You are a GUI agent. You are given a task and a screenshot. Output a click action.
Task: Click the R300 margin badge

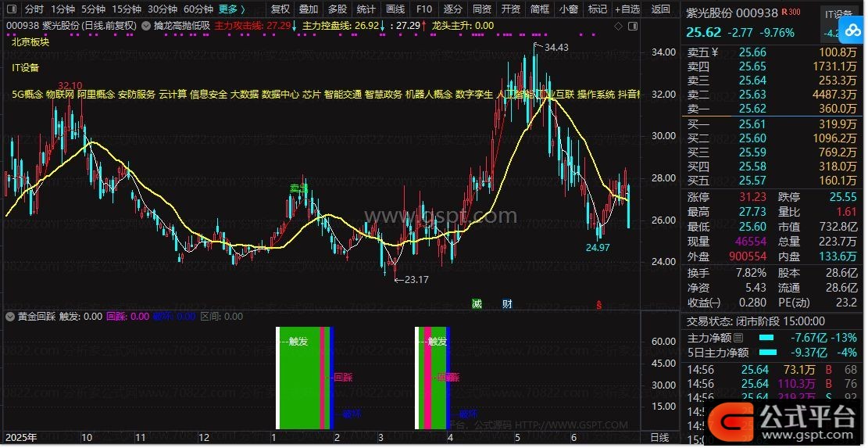click(791, 12)
